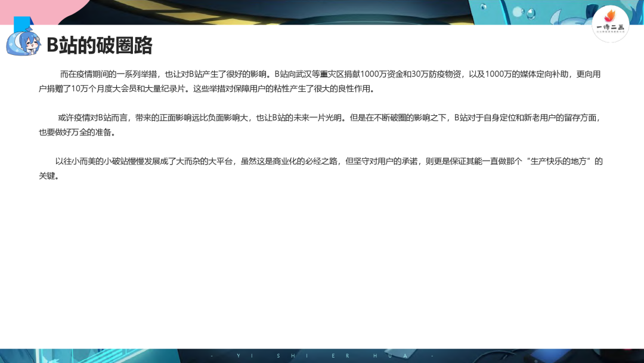Click the line 也要做好万全的准备。
The height and width of the screenshot is (363, 644).
pos(77,133)
